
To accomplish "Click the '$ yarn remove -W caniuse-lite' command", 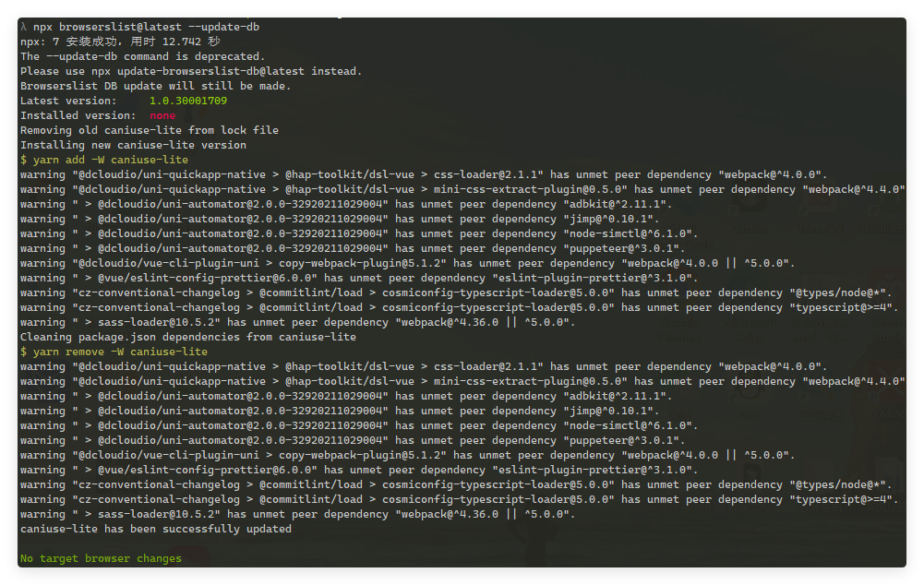I will [114, 352].
